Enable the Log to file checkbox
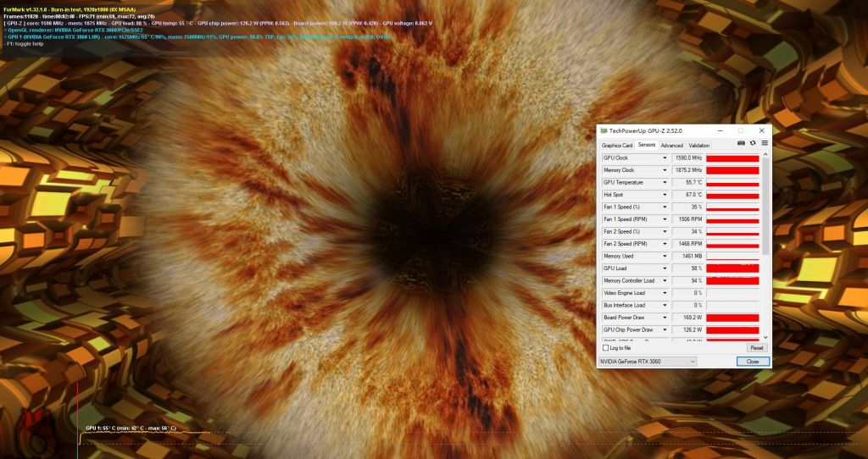Image resolution: width=868 pixels, height=459 pixels. [x=605, y=348]
